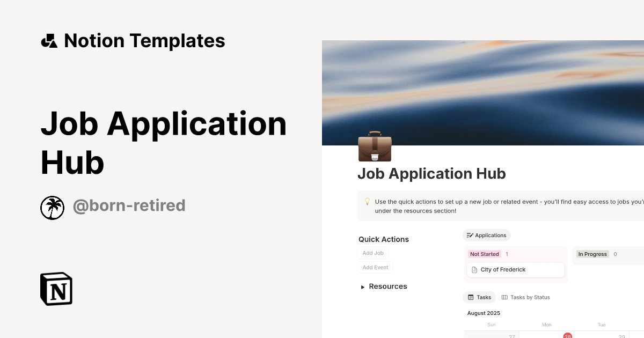Select the palm tree avatar icon
Image resolution: width=644 pixels, height=338 pixels.
coord(52,208)
